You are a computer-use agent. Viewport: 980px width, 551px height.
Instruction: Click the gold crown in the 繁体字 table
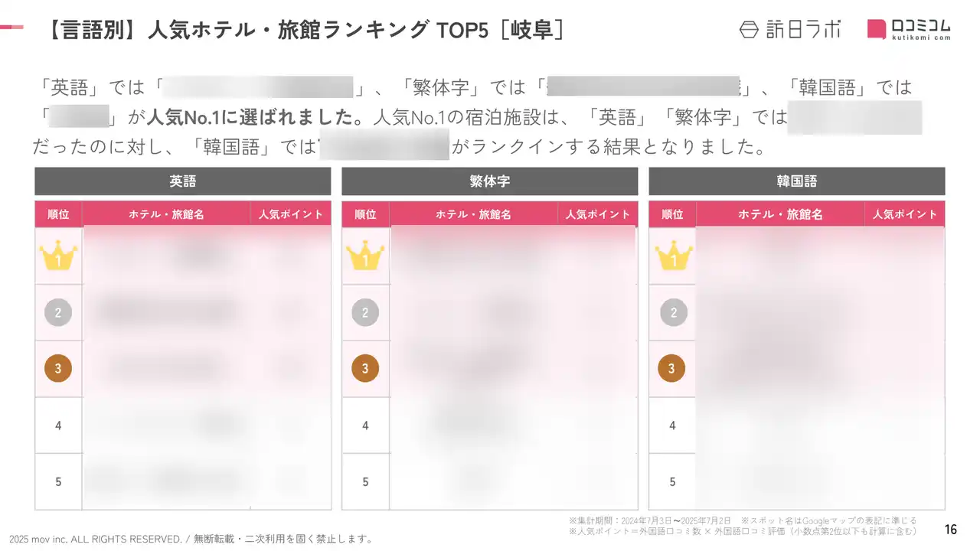[x=365, y=256]
